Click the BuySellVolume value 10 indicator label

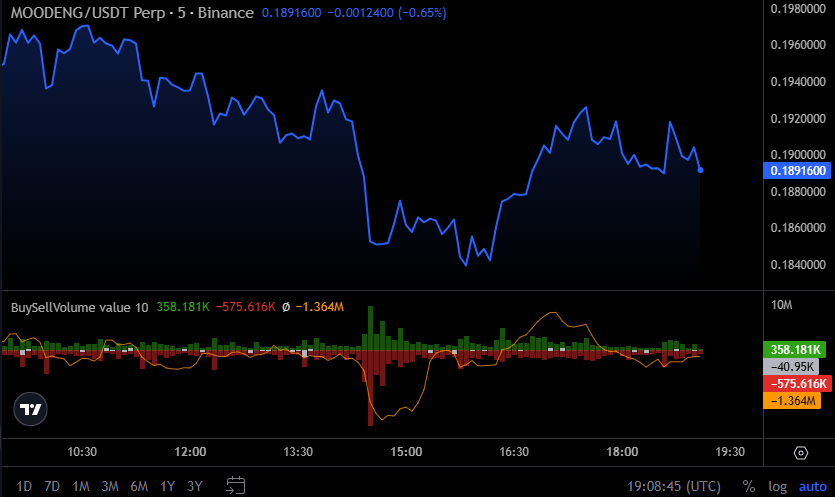[x=79, y=307]
